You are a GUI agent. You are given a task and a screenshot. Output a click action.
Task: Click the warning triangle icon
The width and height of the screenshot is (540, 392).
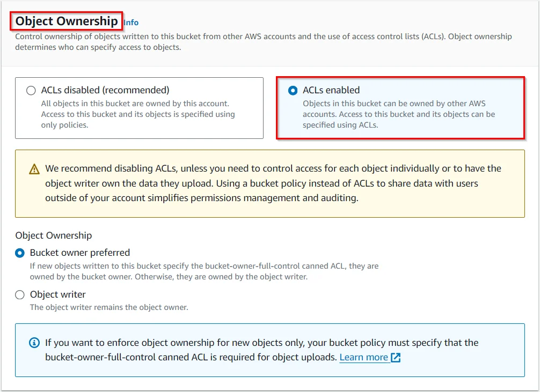click(34, 169)
